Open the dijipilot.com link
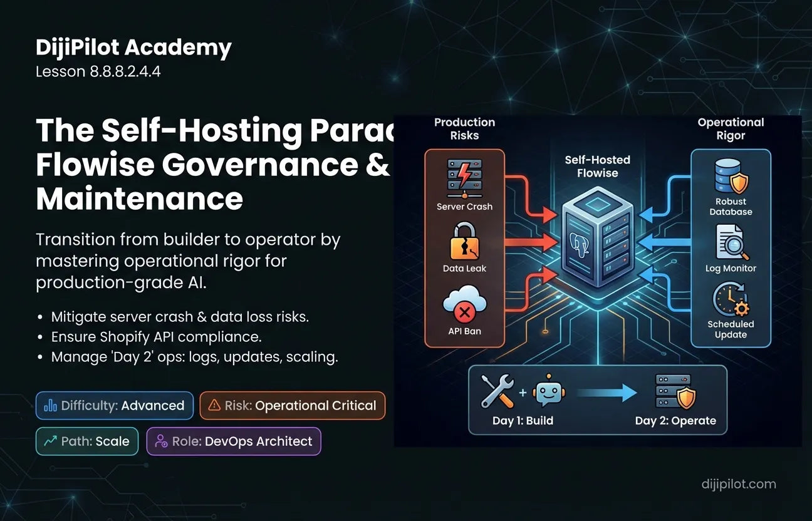Image resolution: width=812 pixels, height=521 pixels. pyautogui.click(x=737, y=484)
